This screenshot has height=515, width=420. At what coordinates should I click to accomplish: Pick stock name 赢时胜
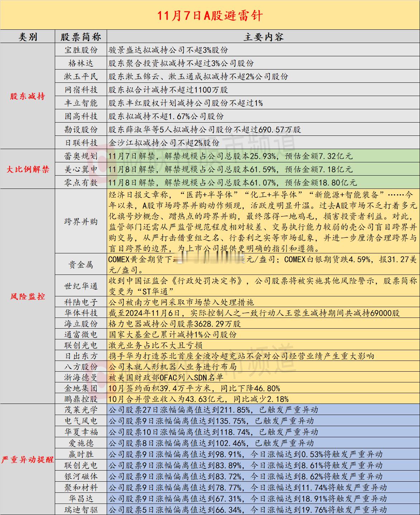tap(81, 454)
